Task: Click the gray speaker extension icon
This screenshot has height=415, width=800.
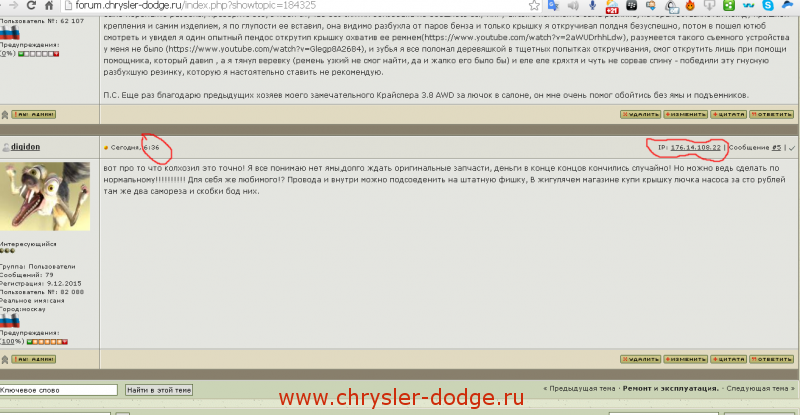Action: [x=573, y=6]
